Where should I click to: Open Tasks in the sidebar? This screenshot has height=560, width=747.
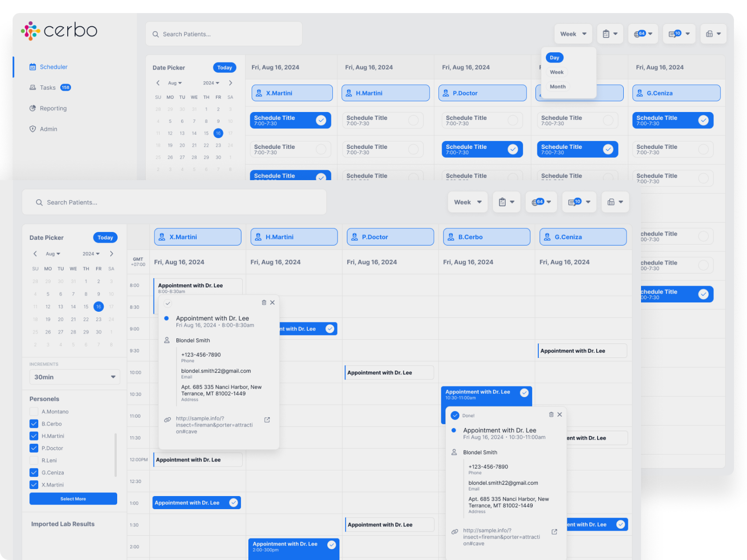(48, 88)
